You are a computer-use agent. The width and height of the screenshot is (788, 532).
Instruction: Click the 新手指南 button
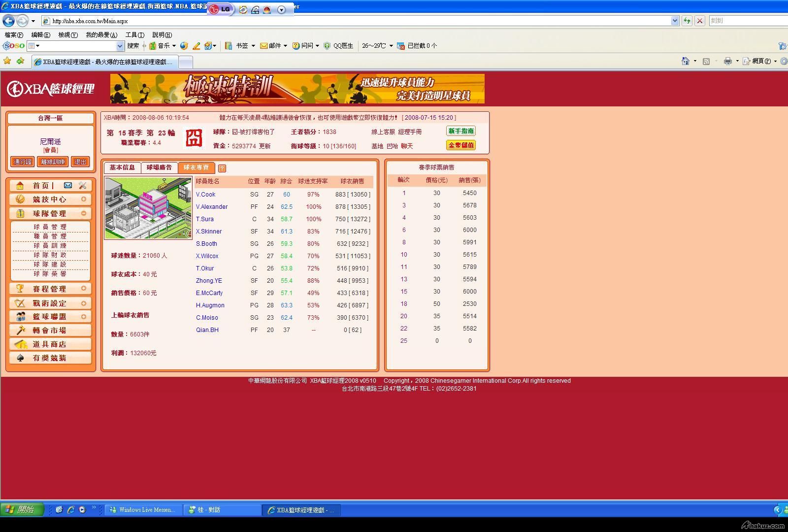tap(461, 131)
